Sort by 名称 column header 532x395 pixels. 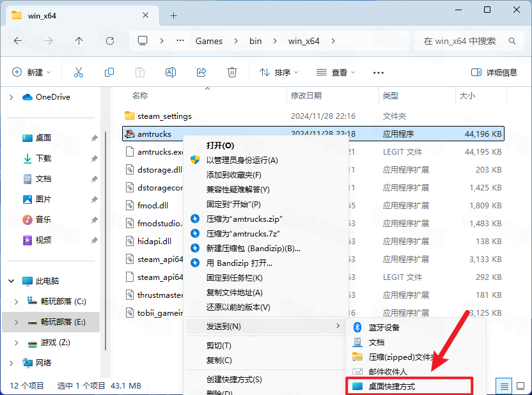(x=140, y=96)
